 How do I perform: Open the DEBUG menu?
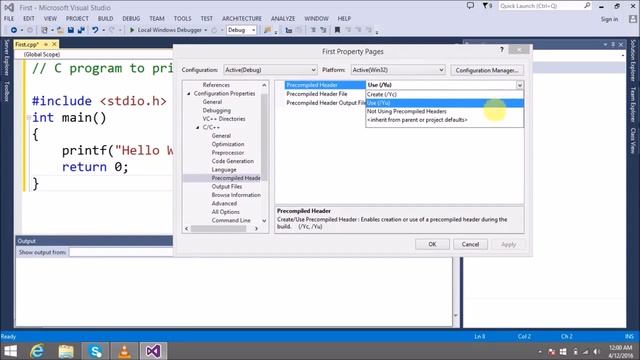click(x=131, y=19)
